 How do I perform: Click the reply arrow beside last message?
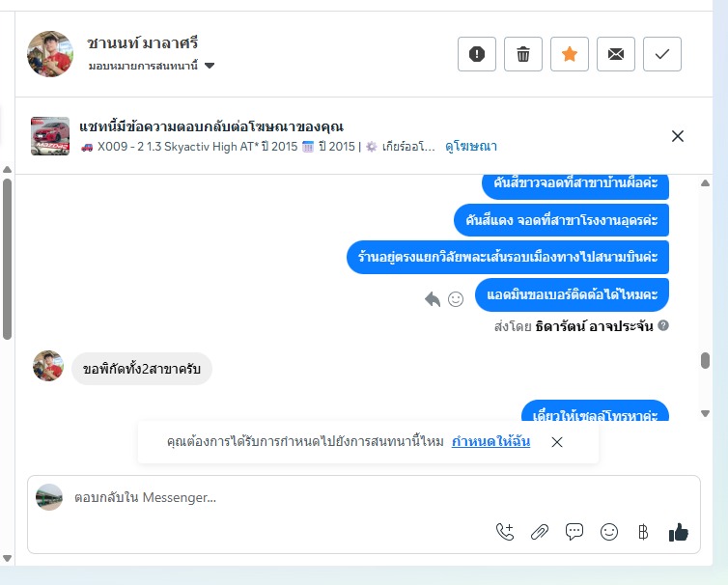[433, 299]
